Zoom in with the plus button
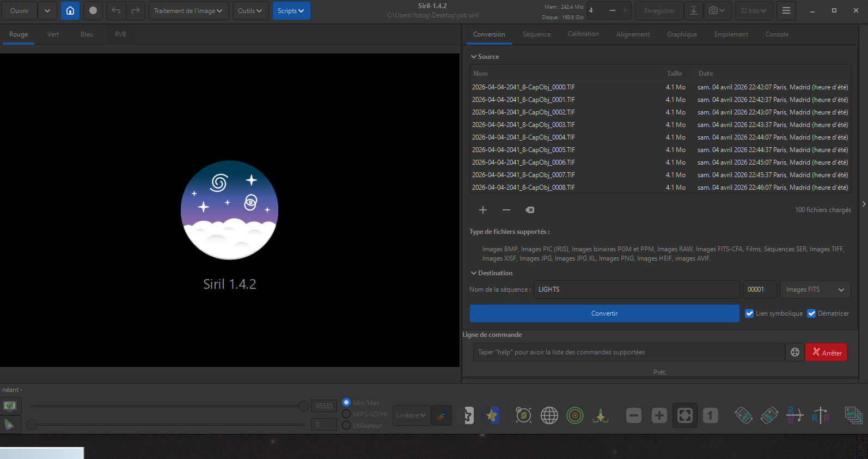Viewport: 868px width, 459px height. point(659,415)
